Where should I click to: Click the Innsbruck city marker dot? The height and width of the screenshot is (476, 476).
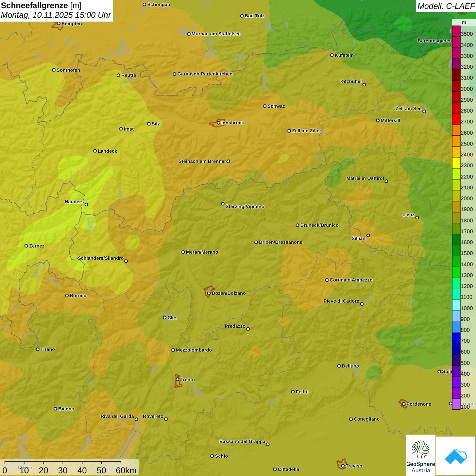click(x=219, y=123)
